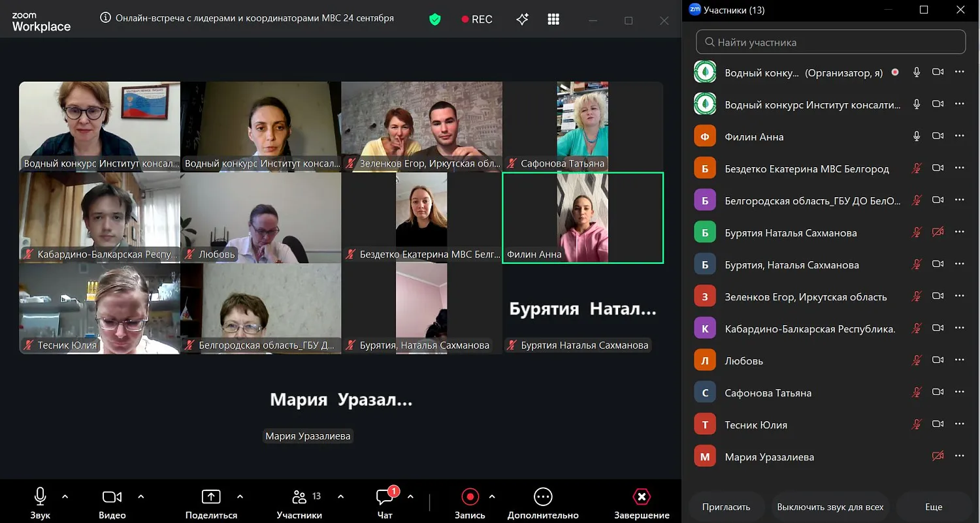
Task: Select the Филин Анна video tile
Action: click(x=583, y=217)
